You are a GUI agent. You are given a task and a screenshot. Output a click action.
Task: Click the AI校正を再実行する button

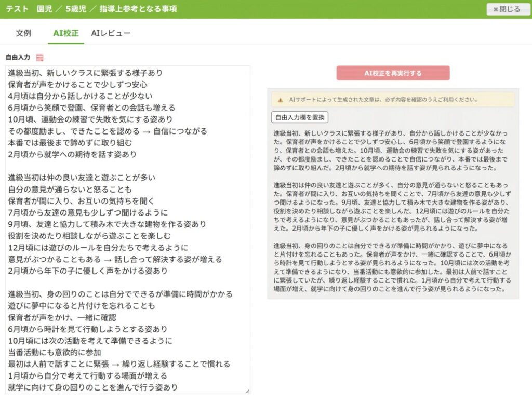point(393,73)
